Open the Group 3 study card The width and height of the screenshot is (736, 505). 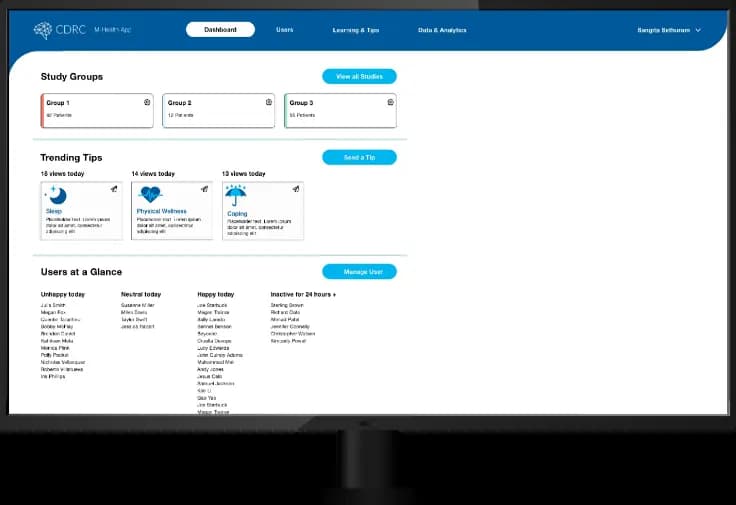(340, 111)
